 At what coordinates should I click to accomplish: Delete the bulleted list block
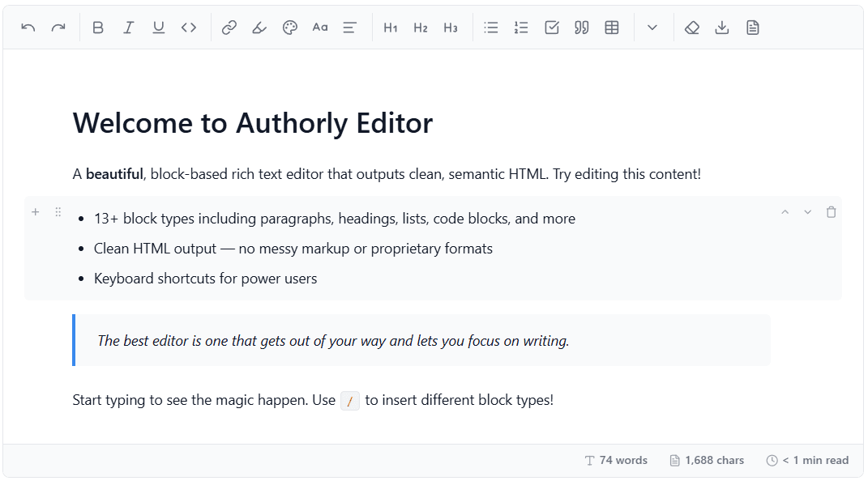(x=831, y=211)
